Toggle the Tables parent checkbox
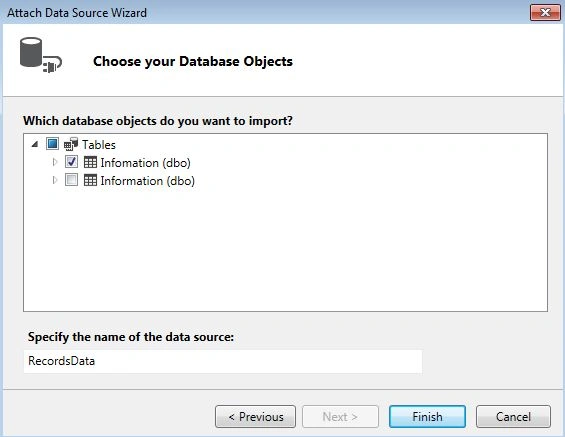 52,144
